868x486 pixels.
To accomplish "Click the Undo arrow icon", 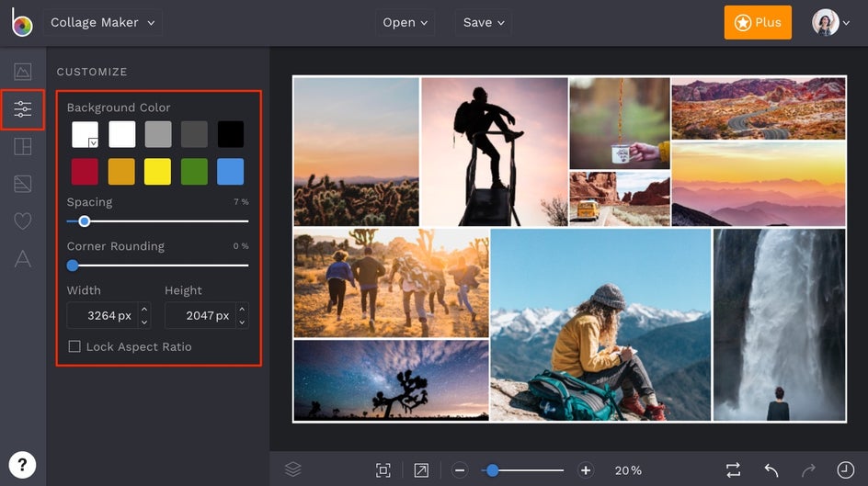I will click(771, 469).
